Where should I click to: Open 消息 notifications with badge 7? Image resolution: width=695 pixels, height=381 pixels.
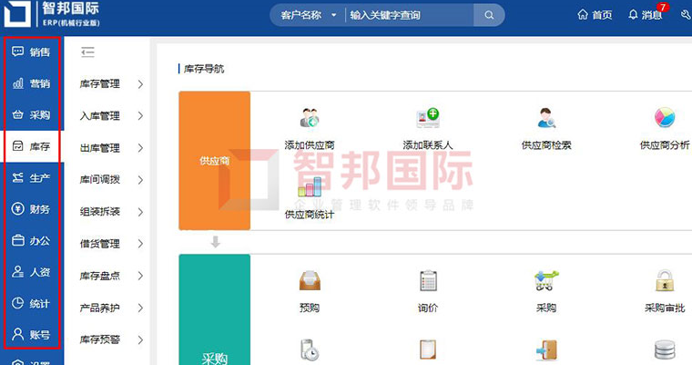click(x=645, y=15)
